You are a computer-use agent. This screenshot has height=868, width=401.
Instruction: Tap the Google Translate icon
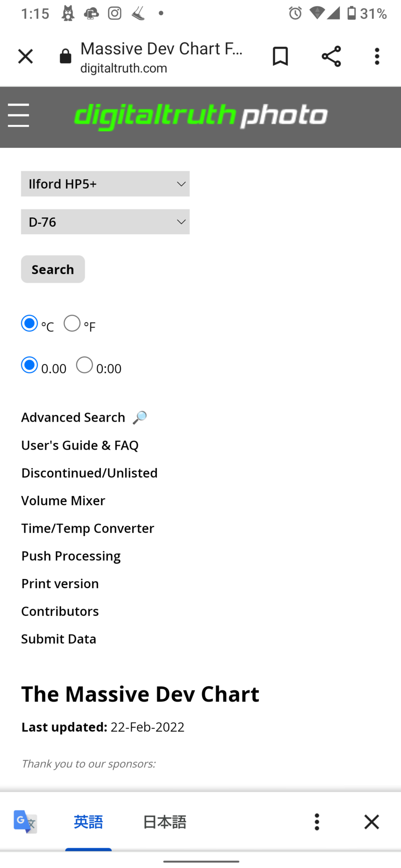tap(25, 822)
